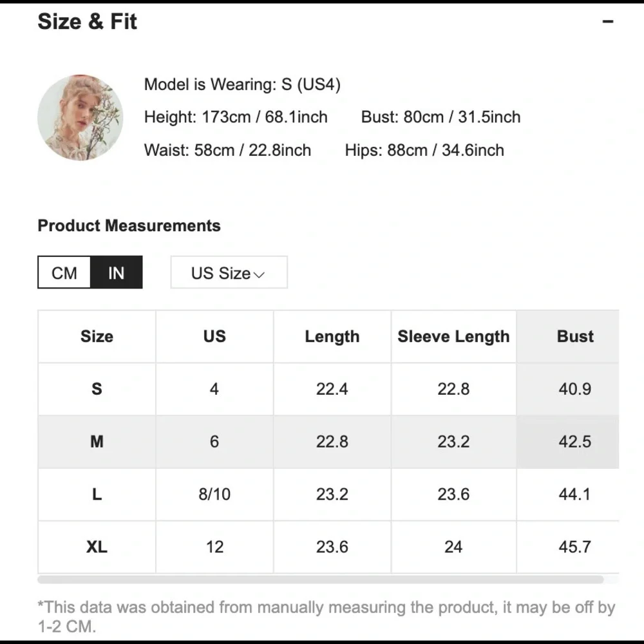Screen dimensions: 644x644
Task: Select the M size row label
Action: 97,442
